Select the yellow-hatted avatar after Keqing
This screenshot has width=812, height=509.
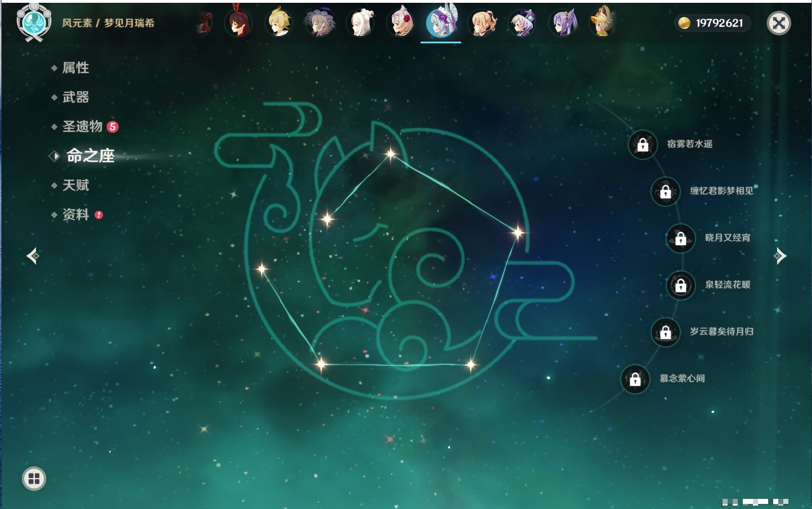click(x=603, y=22)
